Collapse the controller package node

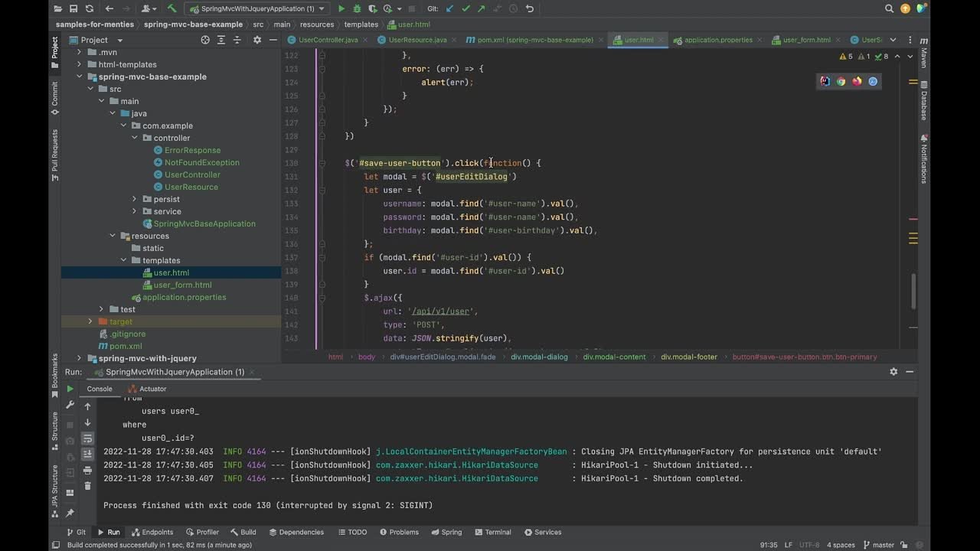click(135, 138)
